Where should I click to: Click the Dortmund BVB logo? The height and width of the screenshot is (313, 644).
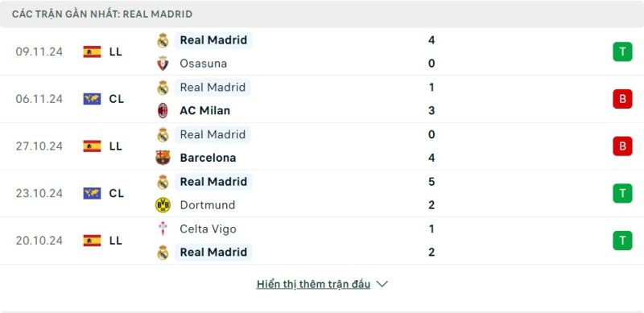(x=163, y=205)
